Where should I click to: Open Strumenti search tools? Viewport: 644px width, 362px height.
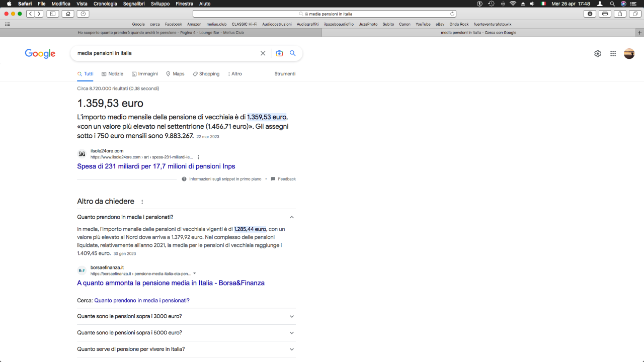tap(285, 74)
